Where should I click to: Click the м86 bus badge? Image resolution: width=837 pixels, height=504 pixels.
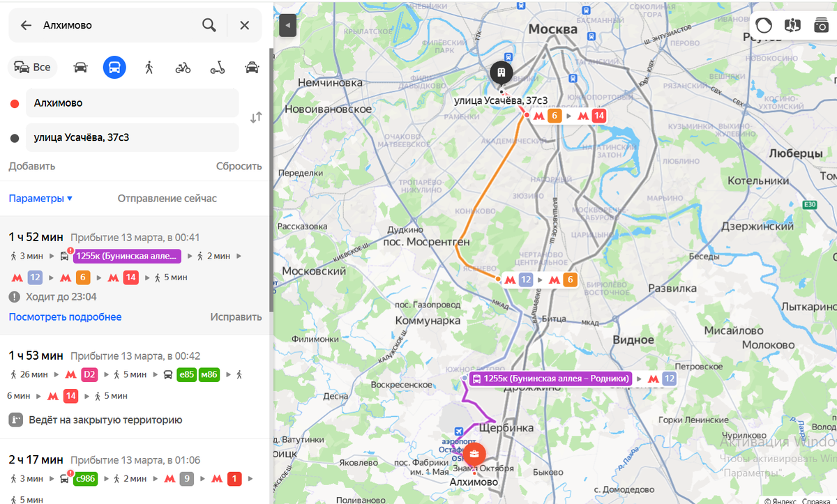(209, 374)
